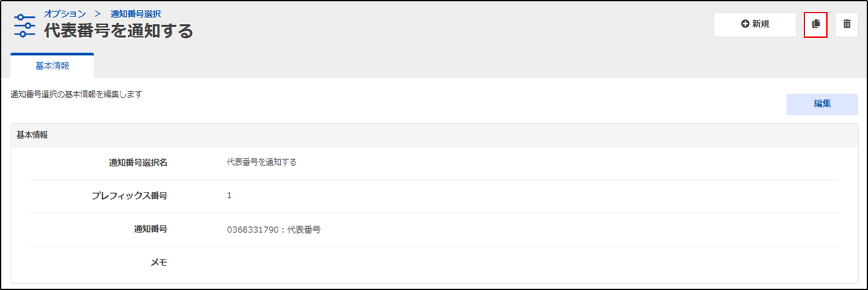Switch to the 基本情報 tab
868x290 pixels.
click(52, 66)
